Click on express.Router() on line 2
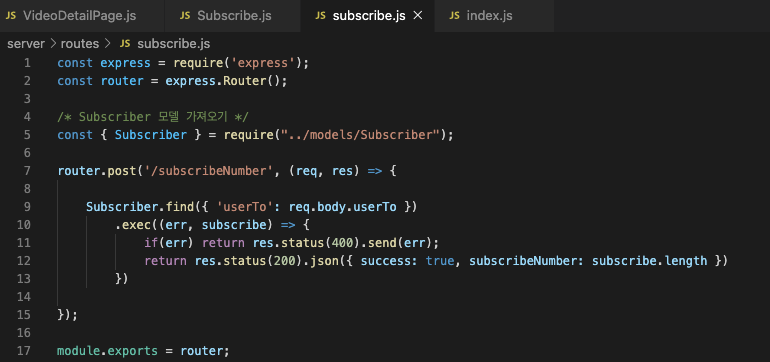The width and height of the screenshot is (770, 362). click(x=222, y=81)
